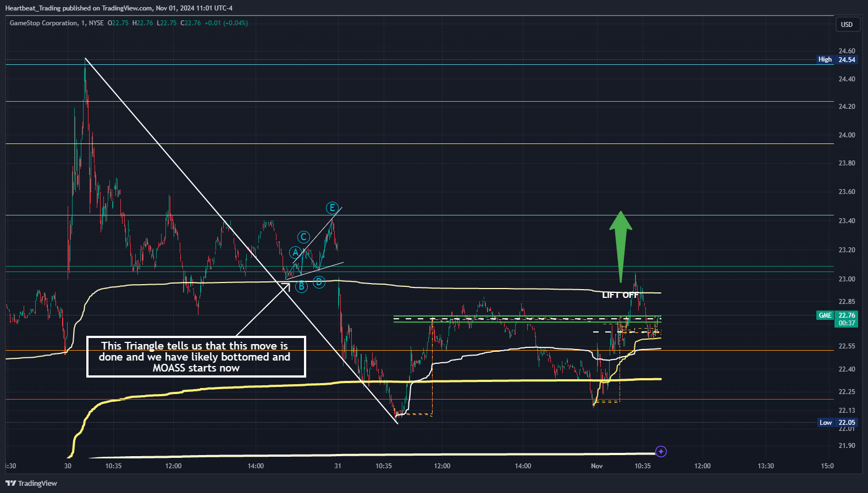Click the +0.01 (+0.04%) change value
The image size is (868, 493).
point(226,23)
